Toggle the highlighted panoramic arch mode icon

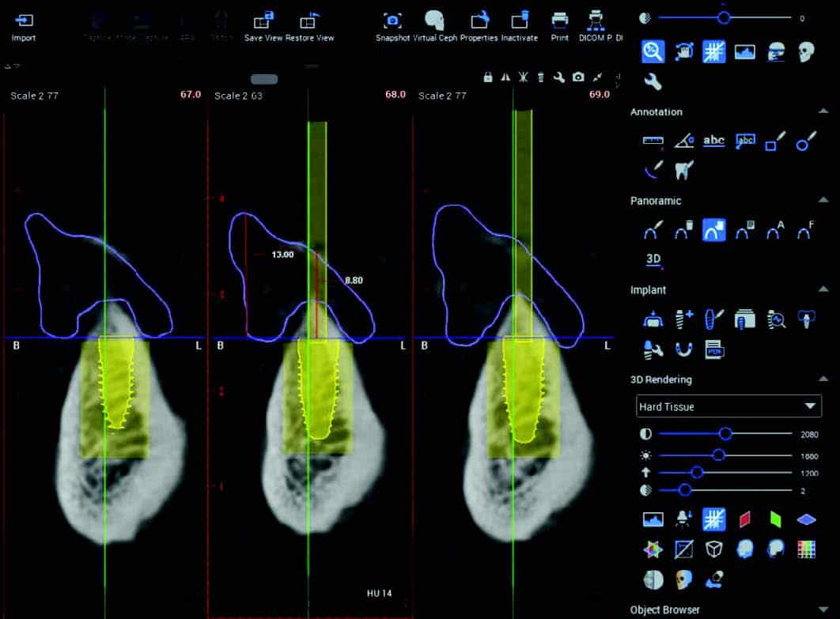point(714,230)
